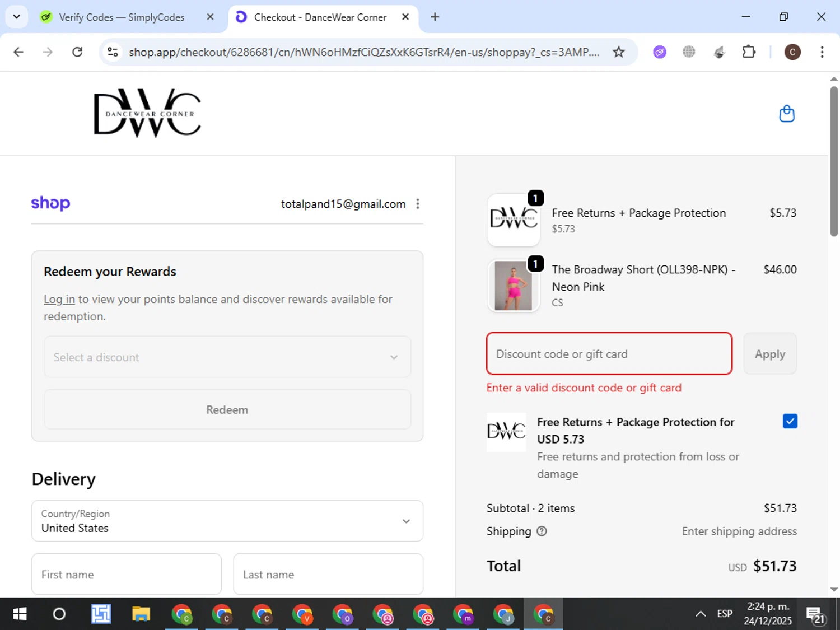Click the globe extension icon
This screenshot has height=630, width=840.
click(x=689, y=52)
